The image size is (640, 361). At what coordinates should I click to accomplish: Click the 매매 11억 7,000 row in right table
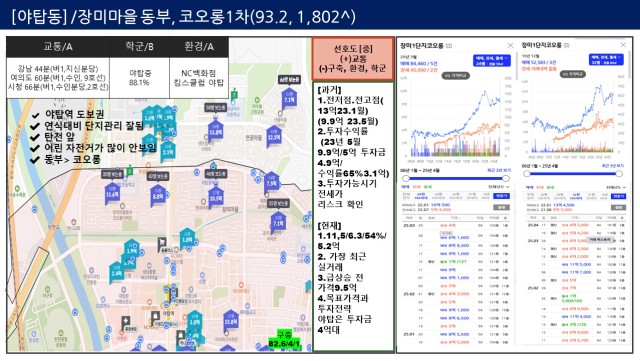click(x=576, y=272)
